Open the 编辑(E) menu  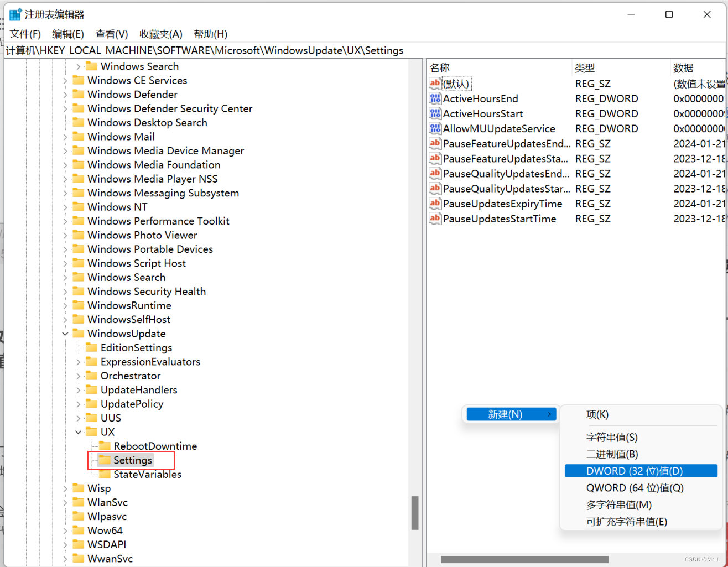pyautogui.click(x=68, y=34)
